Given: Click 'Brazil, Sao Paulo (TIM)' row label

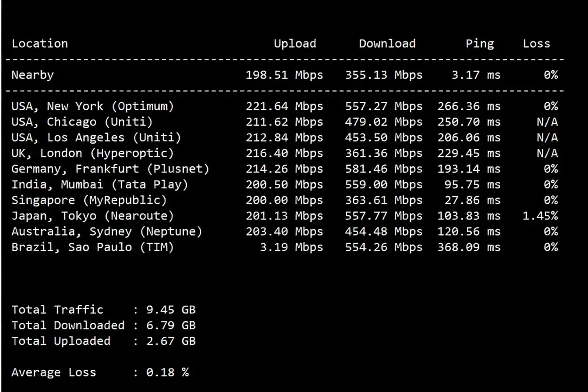Looking at the screenshot, I should [x=93, y=247].
